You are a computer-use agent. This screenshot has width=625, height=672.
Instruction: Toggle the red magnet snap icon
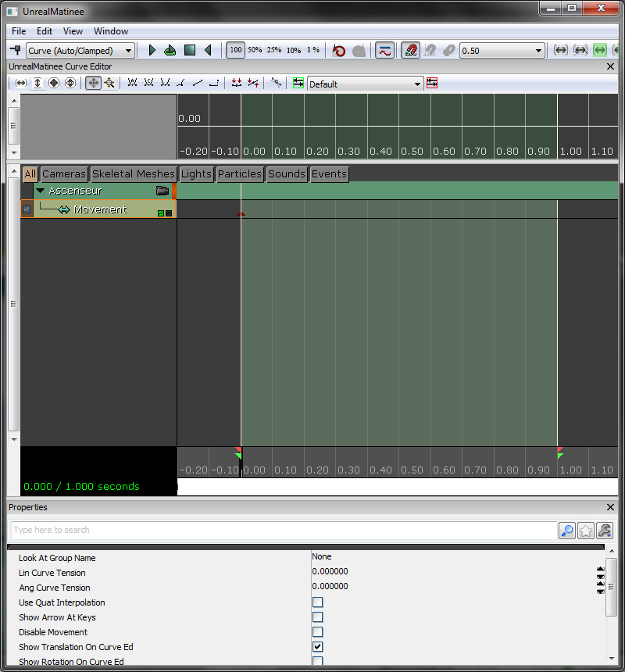[411, 50]
